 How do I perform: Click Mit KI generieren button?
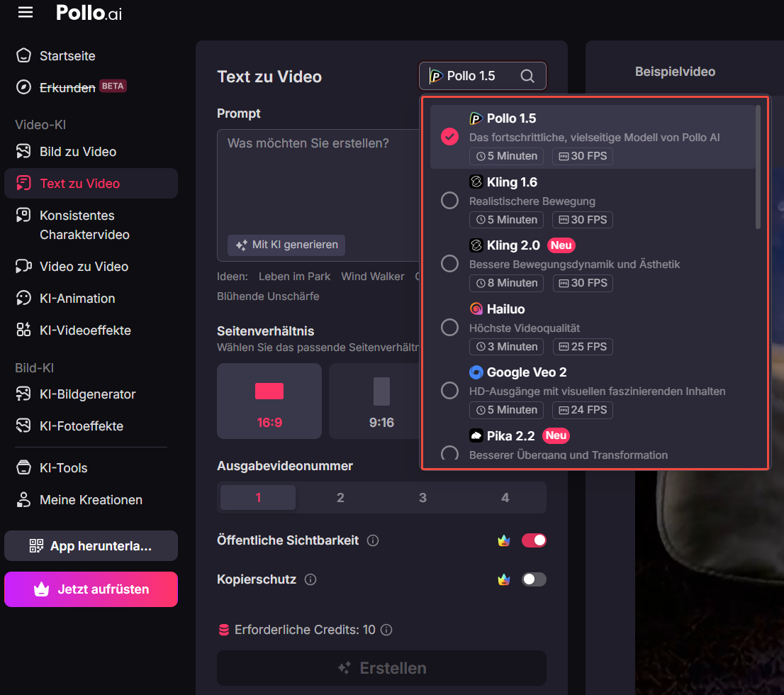click(286, 245)
